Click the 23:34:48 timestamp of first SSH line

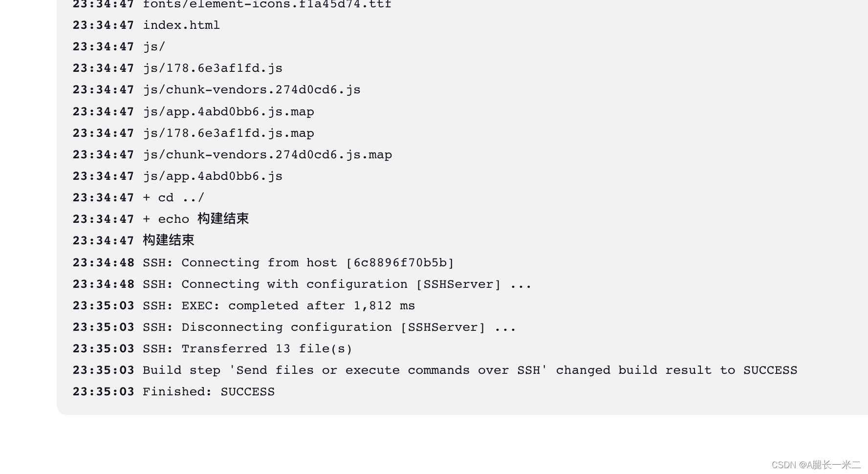tap(103, 262)
